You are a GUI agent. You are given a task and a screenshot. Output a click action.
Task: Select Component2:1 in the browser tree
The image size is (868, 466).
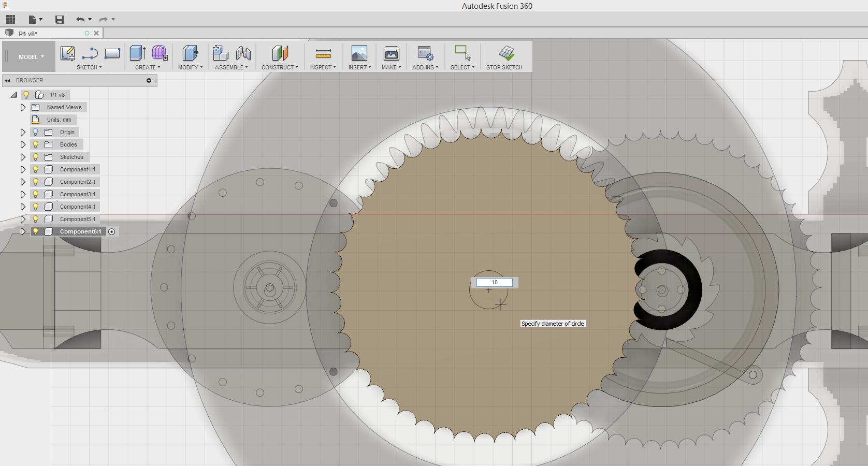78,182
